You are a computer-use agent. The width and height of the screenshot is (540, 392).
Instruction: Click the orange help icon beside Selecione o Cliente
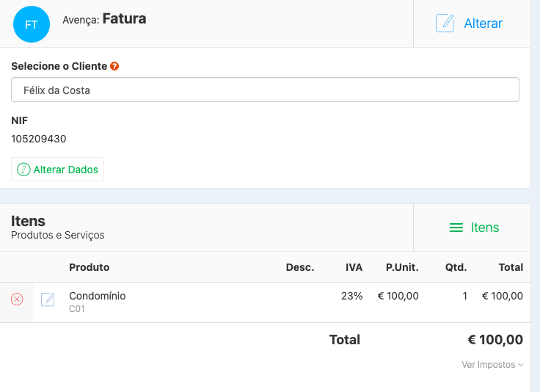click(114, 66)
